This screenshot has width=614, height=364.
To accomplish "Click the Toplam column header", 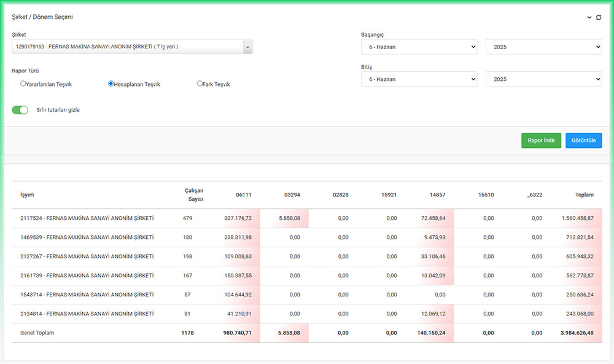I will (584, 195).
